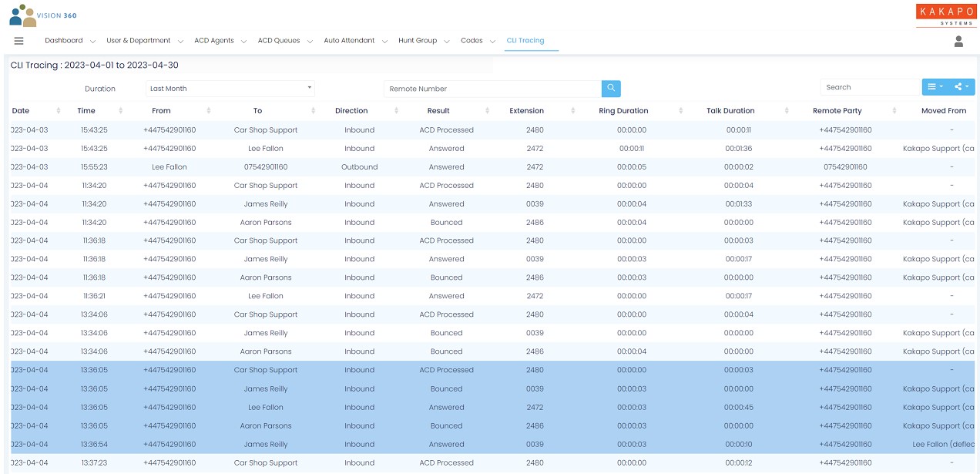Open the Codes menu item
Image resolution: width=980 pixels, height=474 pixels.
tap(472, 41)
